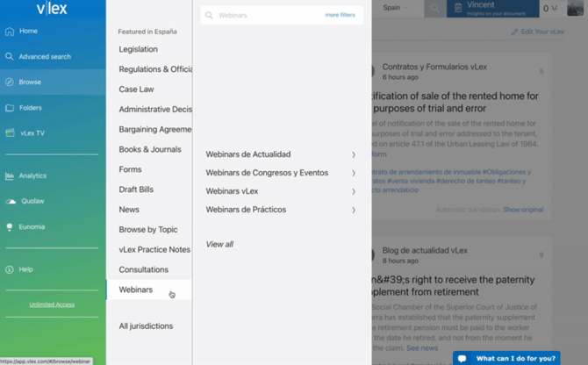Click the vLex TV clapperboard icon

click(x=11, y=133)
